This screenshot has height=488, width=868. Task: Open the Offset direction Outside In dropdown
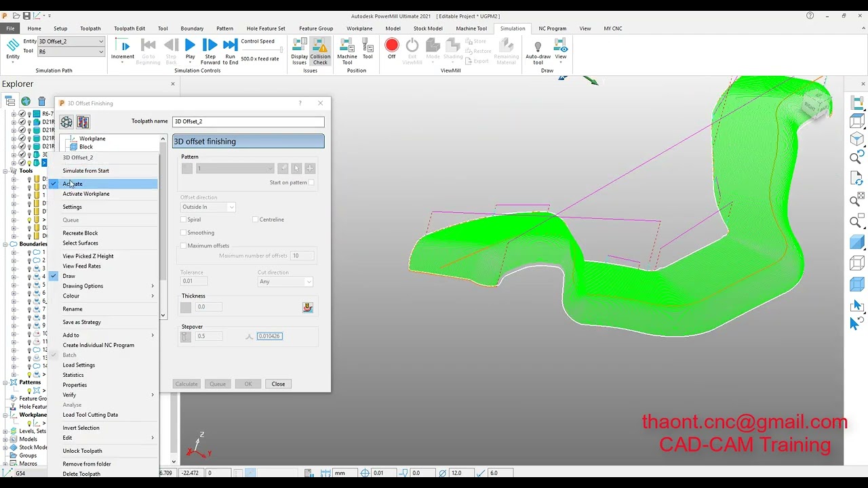click(208, 207)
